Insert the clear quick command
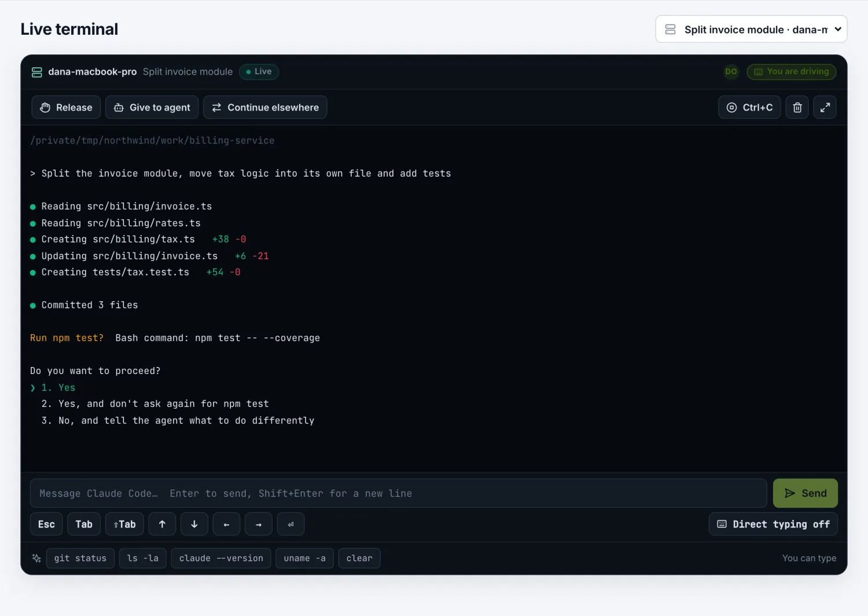The width and height of the screenshot is (868, 616). (359, 558)
